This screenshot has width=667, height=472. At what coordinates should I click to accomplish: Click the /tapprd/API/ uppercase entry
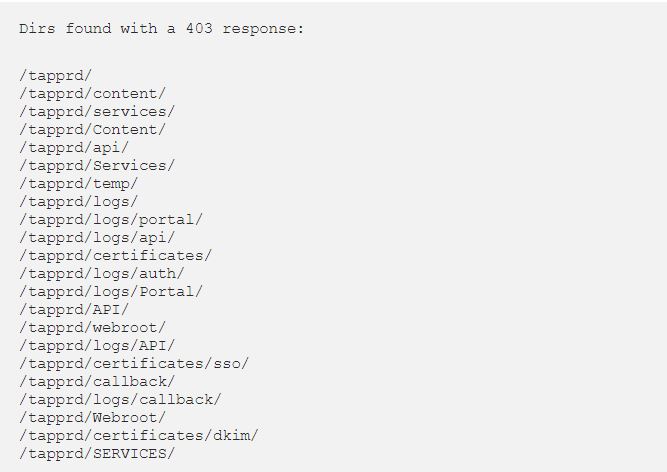point(74,310)
